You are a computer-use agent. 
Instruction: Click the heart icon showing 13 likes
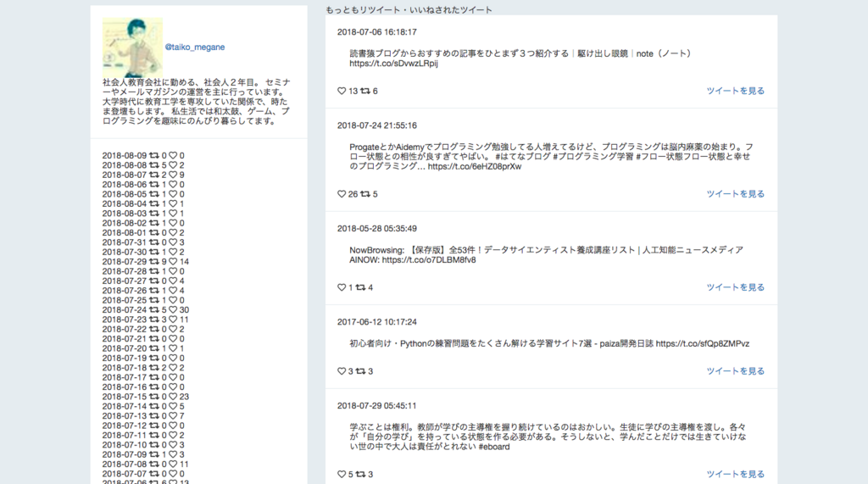[x=342, y=91]
